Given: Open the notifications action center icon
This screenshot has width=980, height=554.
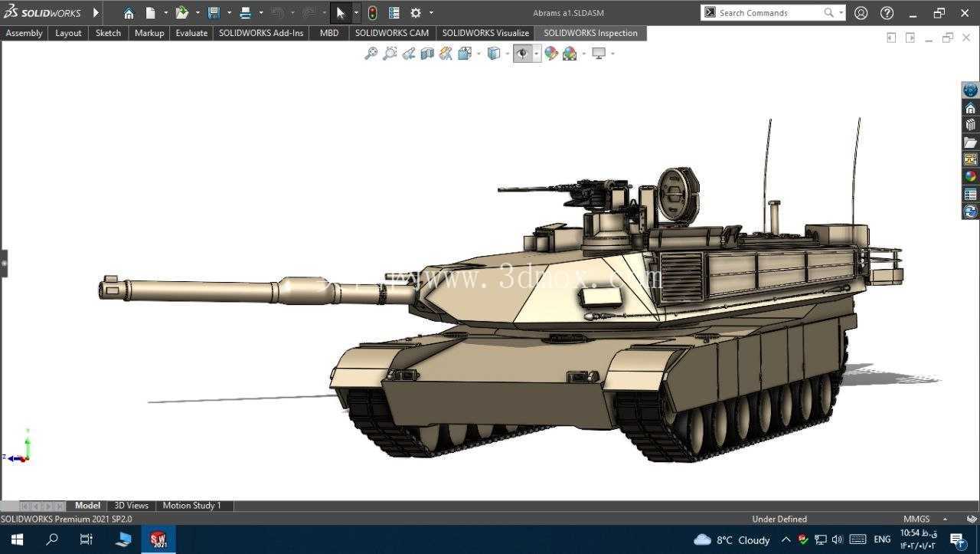Looking at the screenshot, I should (957, 539).
